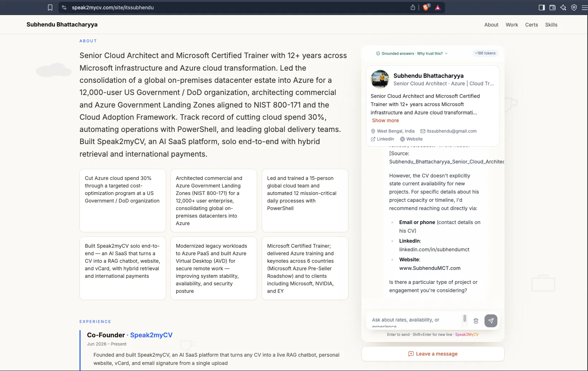Go to the About section in nav
This screenshot has width=588, height=371.
[x=491, y=25]
